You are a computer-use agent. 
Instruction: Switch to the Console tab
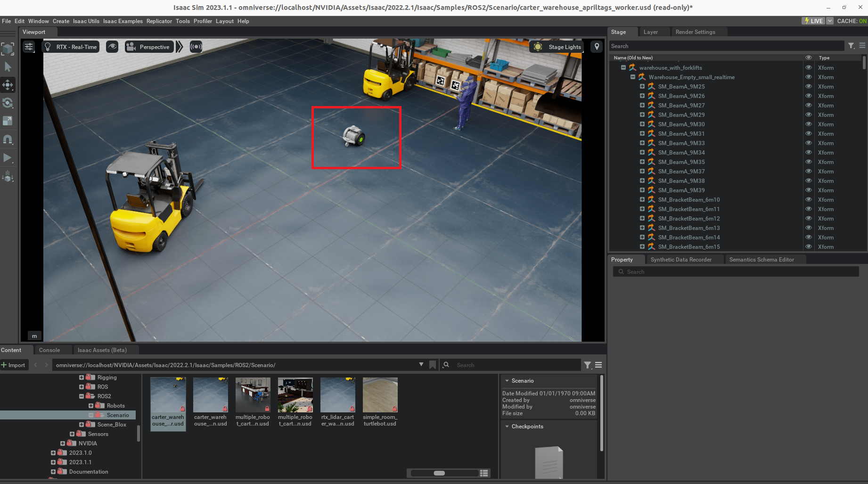pos(49,350)
